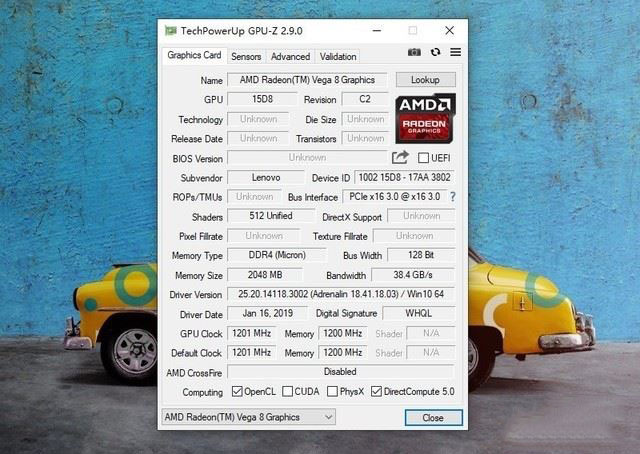Click the GPU Clock row Memory 1200 MHz
This screenshot has height=454, width=640.
click(x=343, y=333)
